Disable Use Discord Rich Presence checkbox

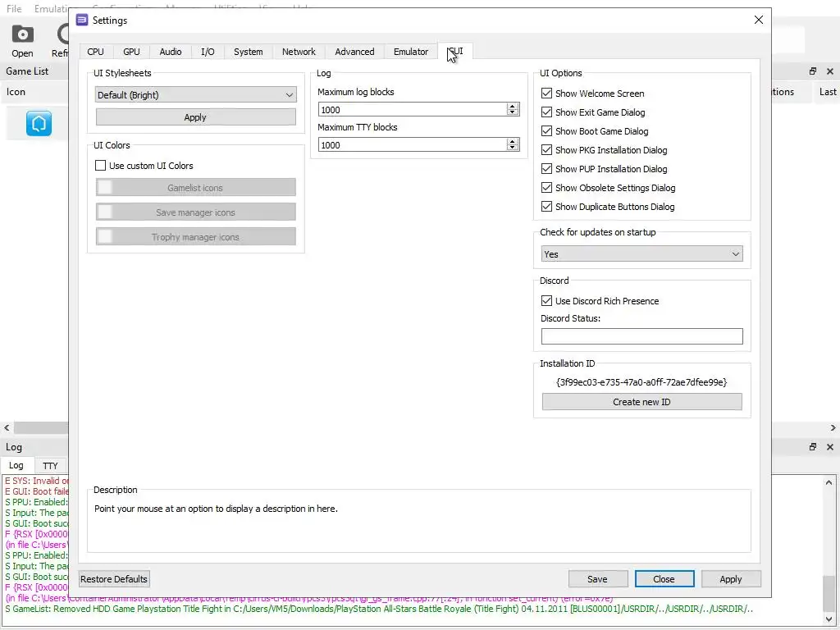coord(546,300)
